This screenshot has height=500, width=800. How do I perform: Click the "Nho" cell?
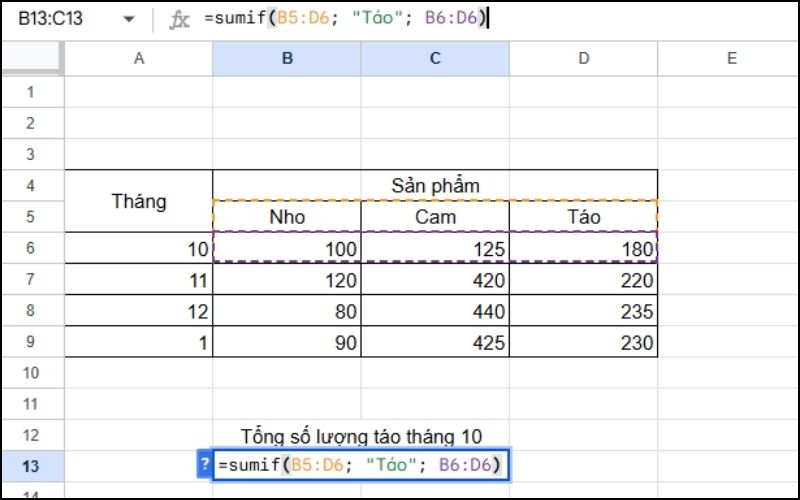coord(287,217)
